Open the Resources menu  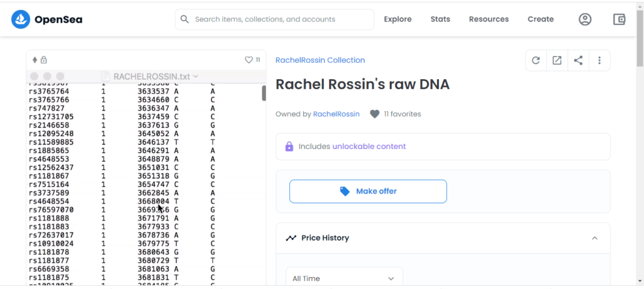point(489,19)
